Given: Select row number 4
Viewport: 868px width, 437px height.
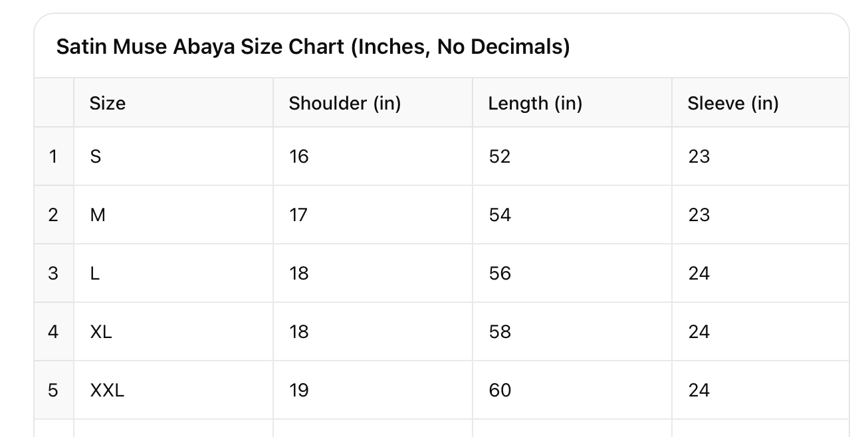Looking at the screenshot, I should pos(53,332).
